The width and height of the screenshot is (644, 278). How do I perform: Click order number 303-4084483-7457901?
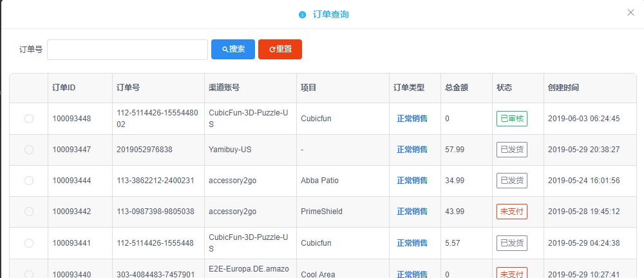coord(155,274)
